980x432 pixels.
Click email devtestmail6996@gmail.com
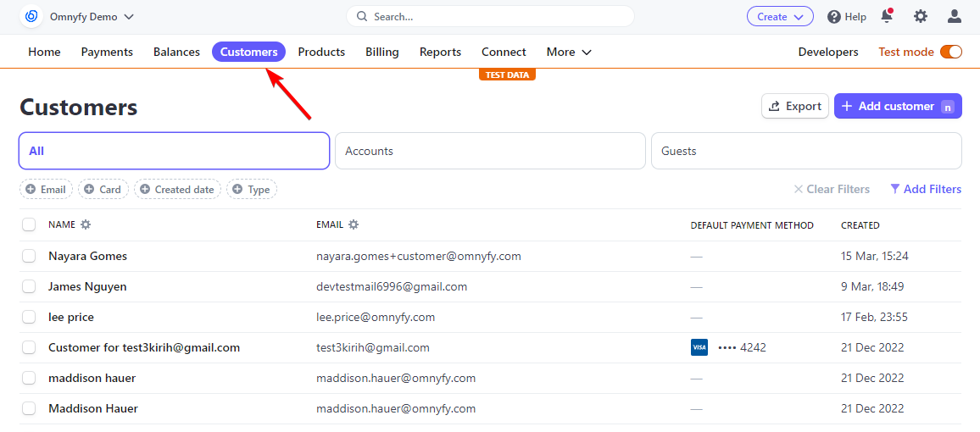coord(392,286)
